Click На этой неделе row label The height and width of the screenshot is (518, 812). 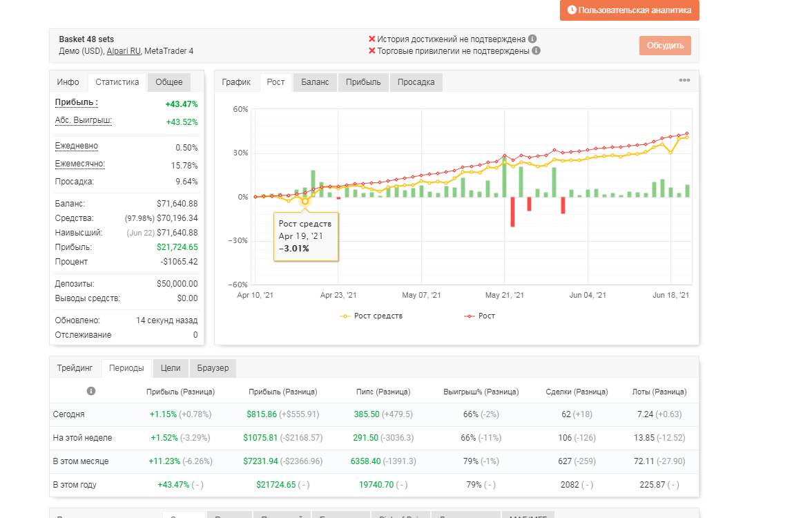(x=82, y=438)
